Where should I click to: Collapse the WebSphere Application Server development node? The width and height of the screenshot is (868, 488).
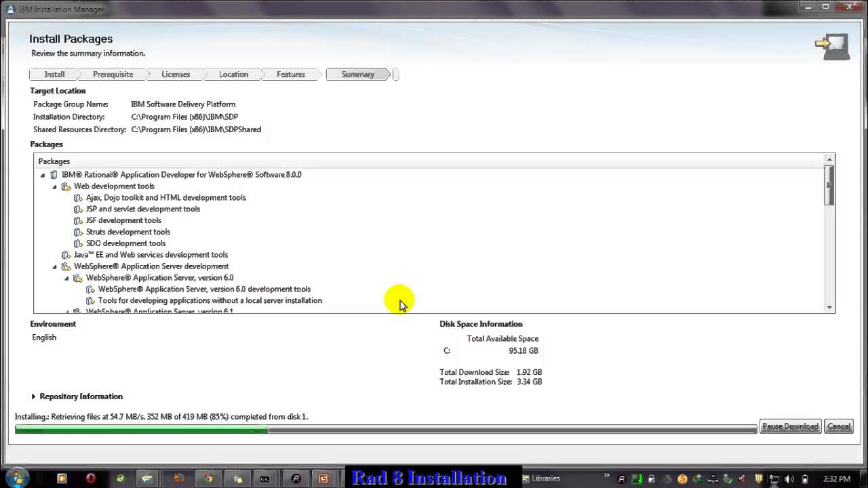pyautogui.click(x=54, y=267)
